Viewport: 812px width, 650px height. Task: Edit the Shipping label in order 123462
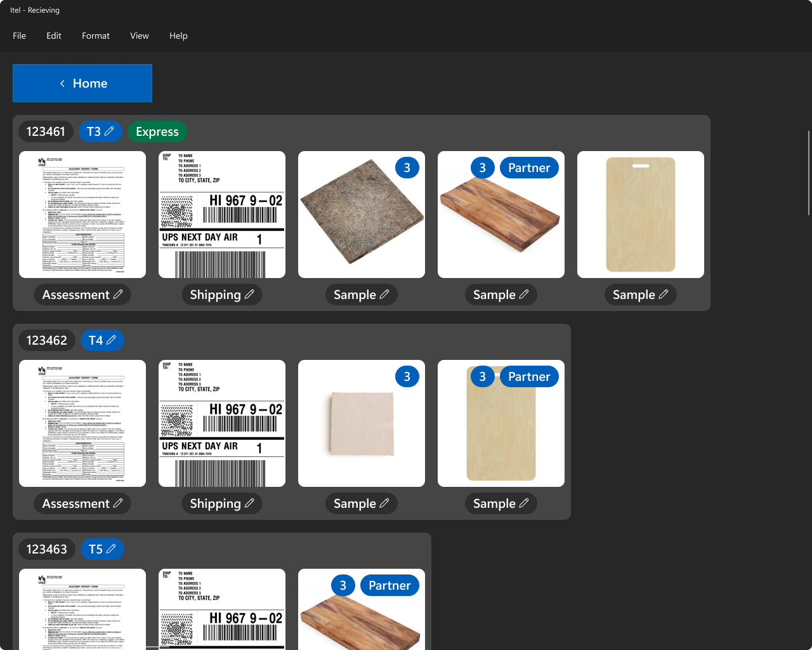(222, 503)
